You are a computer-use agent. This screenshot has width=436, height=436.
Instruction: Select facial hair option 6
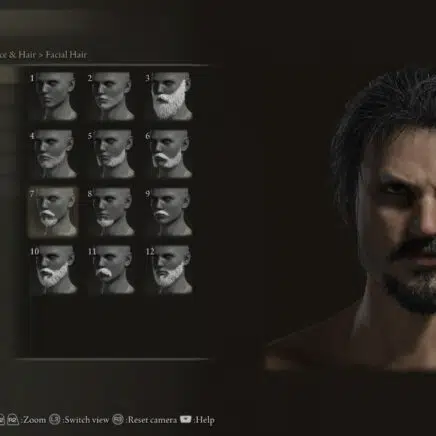[x=169, y=154]
